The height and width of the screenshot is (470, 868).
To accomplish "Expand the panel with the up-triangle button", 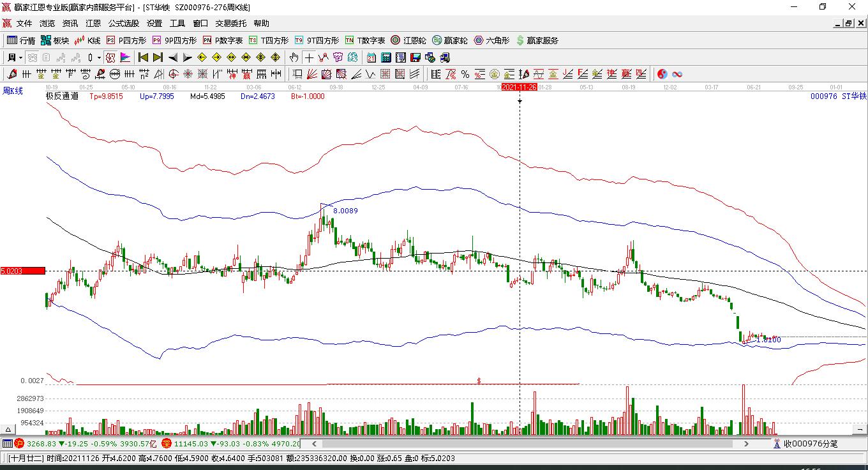I will click(9, 429).
